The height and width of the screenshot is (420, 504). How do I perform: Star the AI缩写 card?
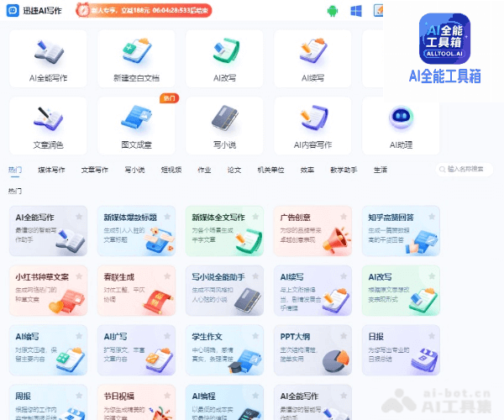coord(79,336)
